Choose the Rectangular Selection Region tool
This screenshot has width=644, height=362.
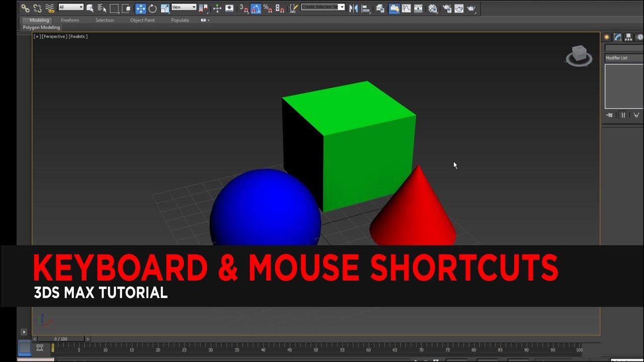(x=114, y=8)
